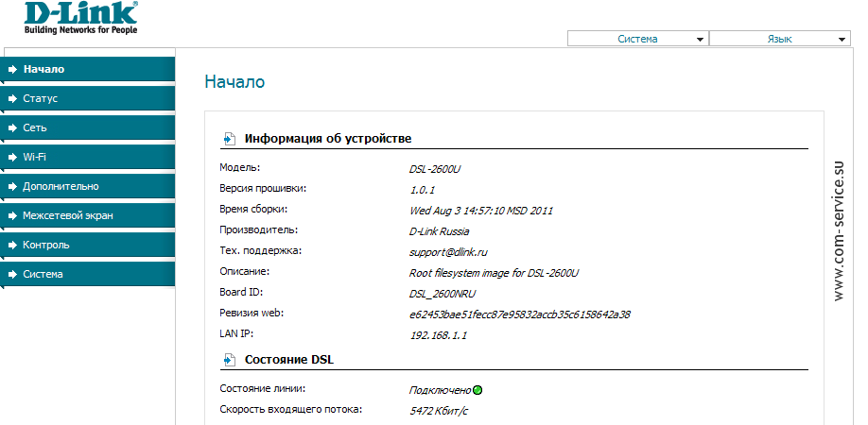This screenshot has width=868, height=425.
Task: Click the Модель: label
Action: (x=240, y=167)
